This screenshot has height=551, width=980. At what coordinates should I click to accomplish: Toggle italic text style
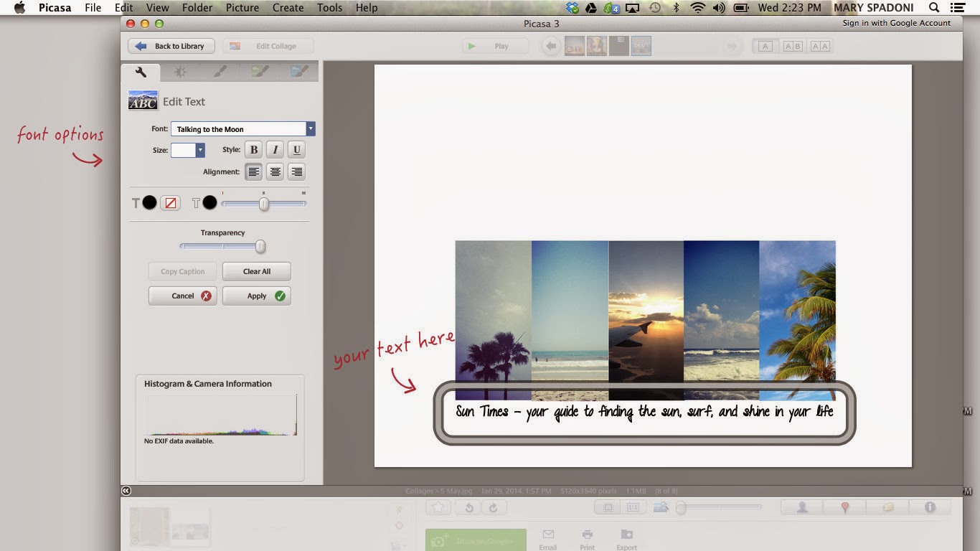(275, 149)
